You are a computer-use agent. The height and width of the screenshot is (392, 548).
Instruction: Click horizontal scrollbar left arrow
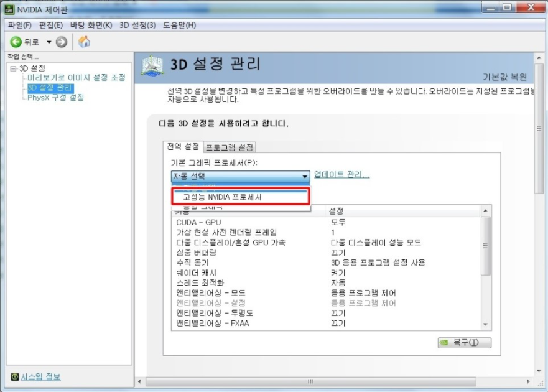[x=140, y=381]
